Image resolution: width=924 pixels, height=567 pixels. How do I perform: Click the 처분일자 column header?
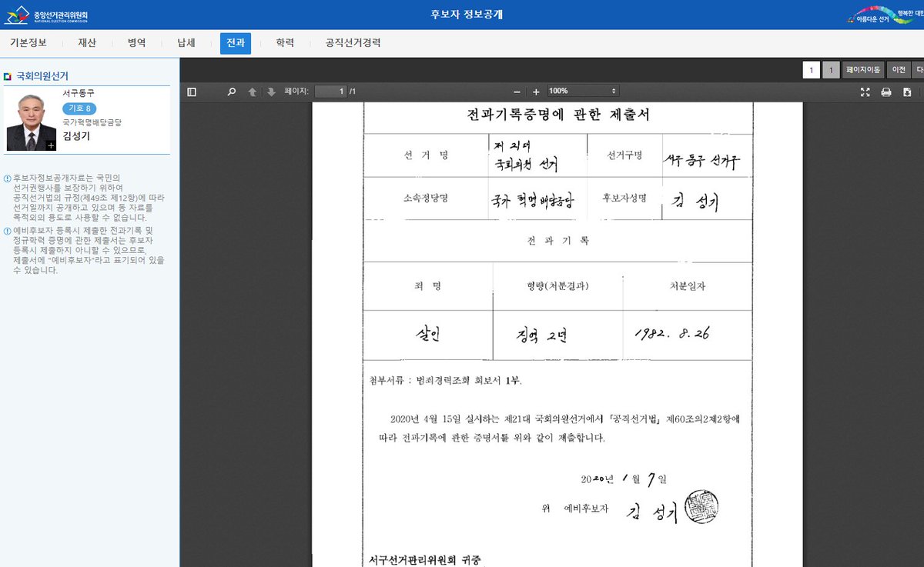tap(687, 286)
